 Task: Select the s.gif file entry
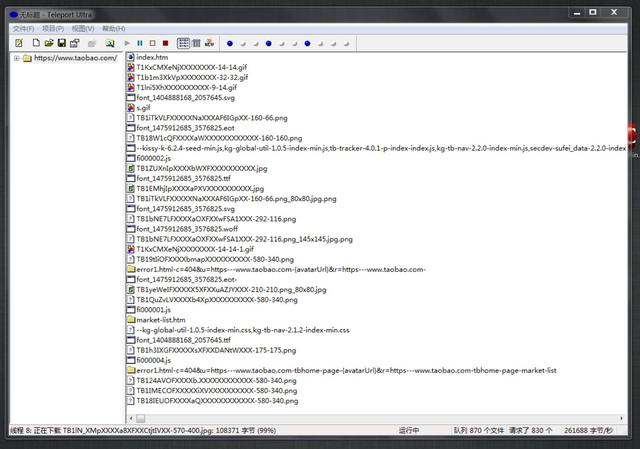click(x=146, y=105)
